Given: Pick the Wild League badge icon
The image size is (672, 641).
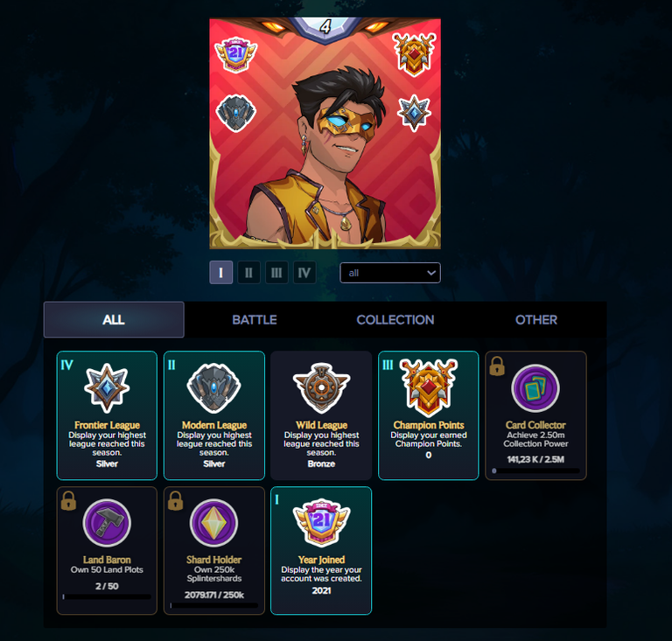Looking at the screenshot, I should (x=321, y=388).
